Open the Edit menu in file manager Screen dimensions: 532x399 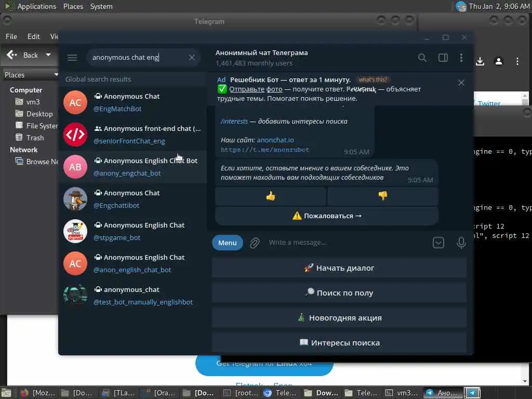33,36
